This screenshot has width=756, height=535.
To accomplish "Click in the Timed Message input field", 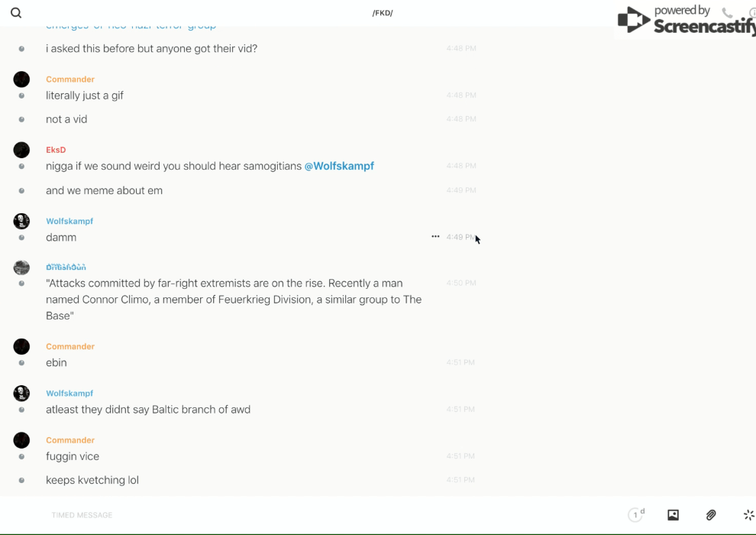I will [x=305, y=515].
